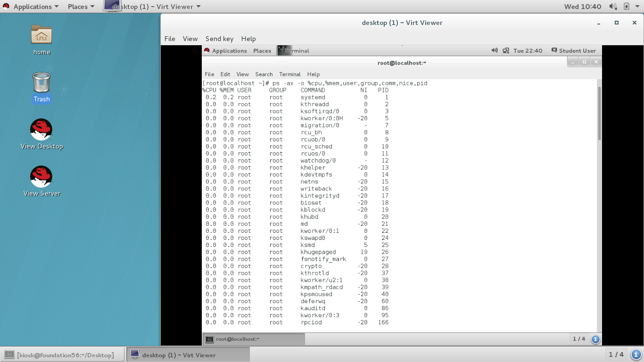Open the terminal Help menu
This screenshot has height=362, width=644.
[x=314, y=74]
